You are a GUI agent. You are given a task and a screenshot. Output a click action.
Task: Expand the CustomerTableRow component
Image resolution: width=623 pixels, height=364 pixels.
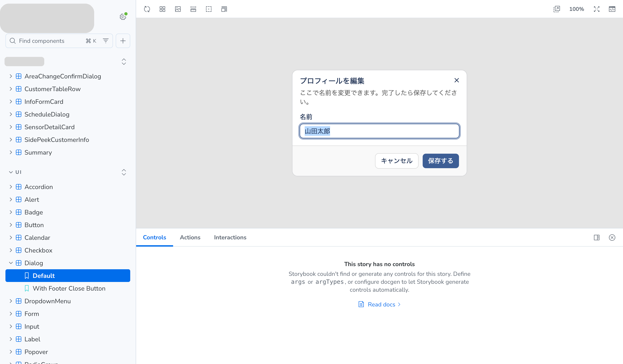click(x=53, y=89)
